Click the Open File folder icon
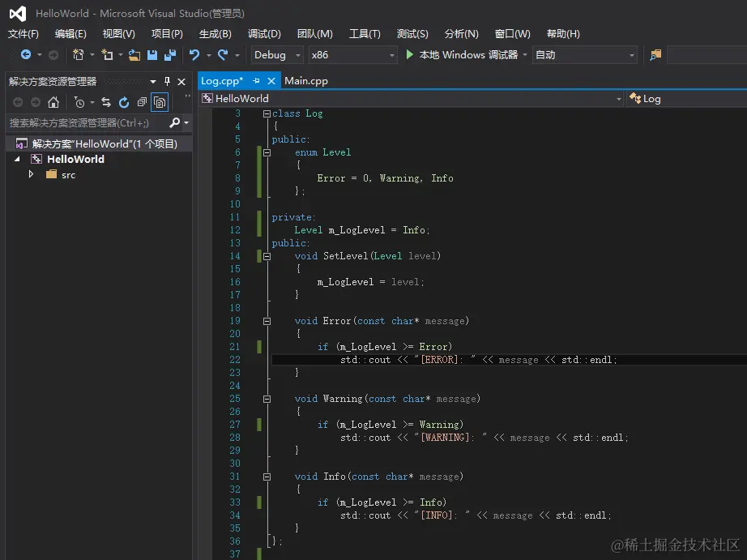 point(134,55)
